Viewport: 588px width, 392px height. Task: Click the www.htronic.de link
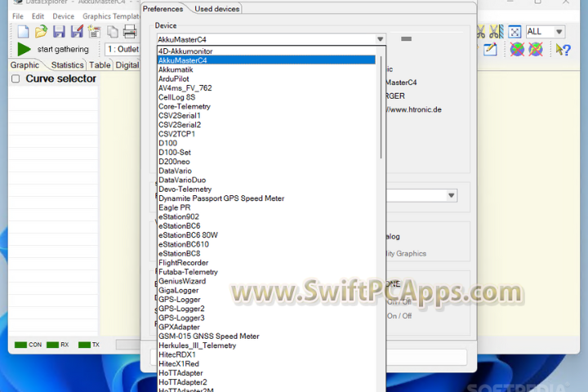tap(414, 109)
